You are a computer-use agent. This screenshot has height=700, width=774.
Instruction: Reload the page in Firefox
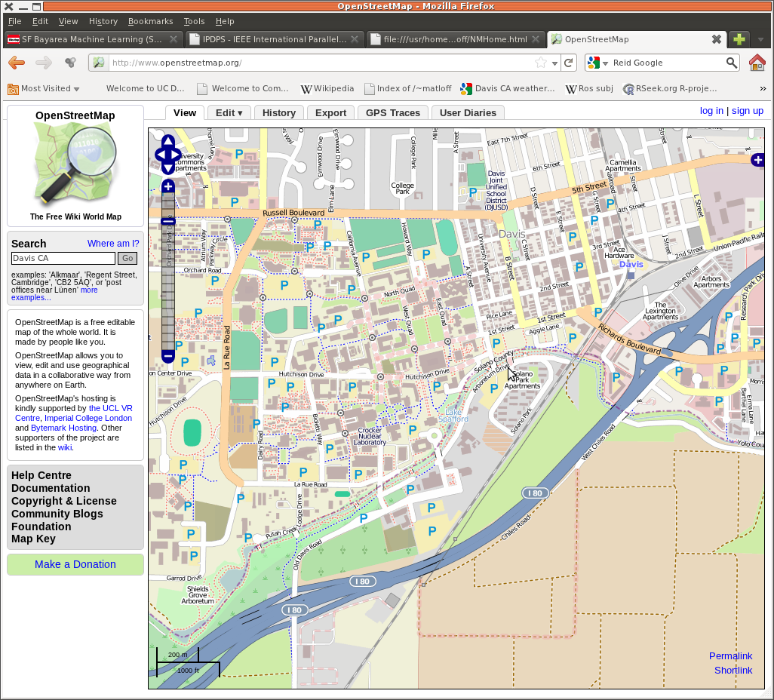pos(570,63)
